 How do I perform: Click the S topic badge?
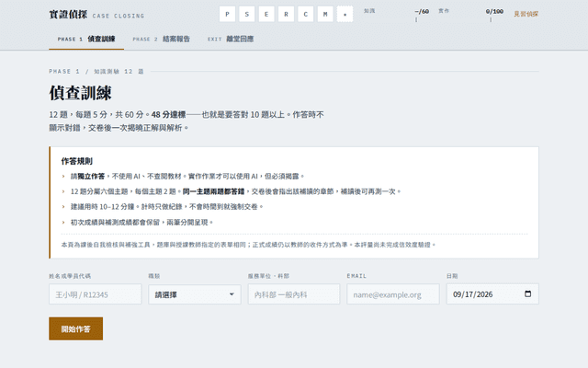(247, 15)
